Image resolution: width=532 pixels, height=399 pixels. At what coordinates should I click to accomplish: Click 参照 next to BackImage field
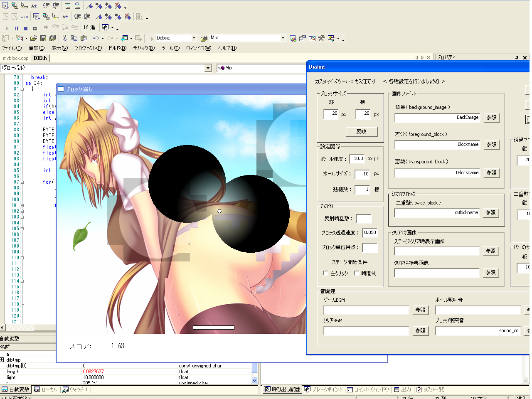(x=491, y=118)
